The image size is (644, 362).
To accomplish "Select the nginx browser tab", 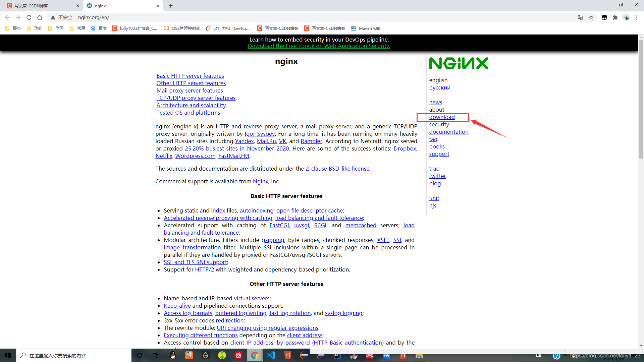I will tap(123, 6).
